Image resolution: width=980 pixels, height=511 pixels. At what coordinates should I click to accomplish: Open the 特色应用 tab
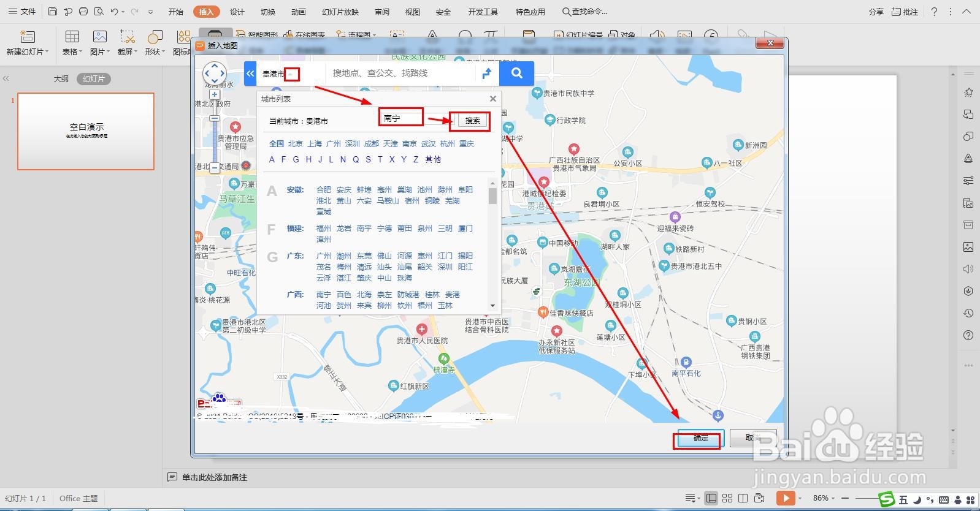pos(530,12)
